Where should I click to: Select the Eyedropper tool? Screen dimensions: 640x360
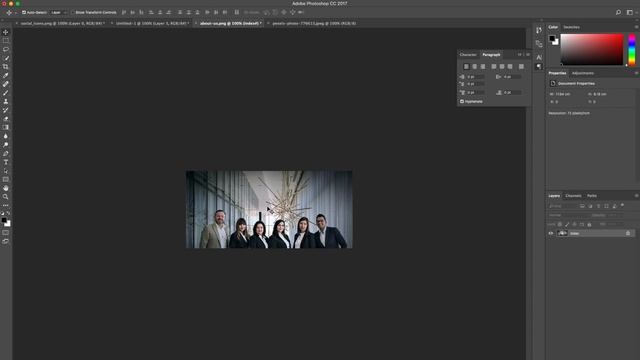click(6, 76)
